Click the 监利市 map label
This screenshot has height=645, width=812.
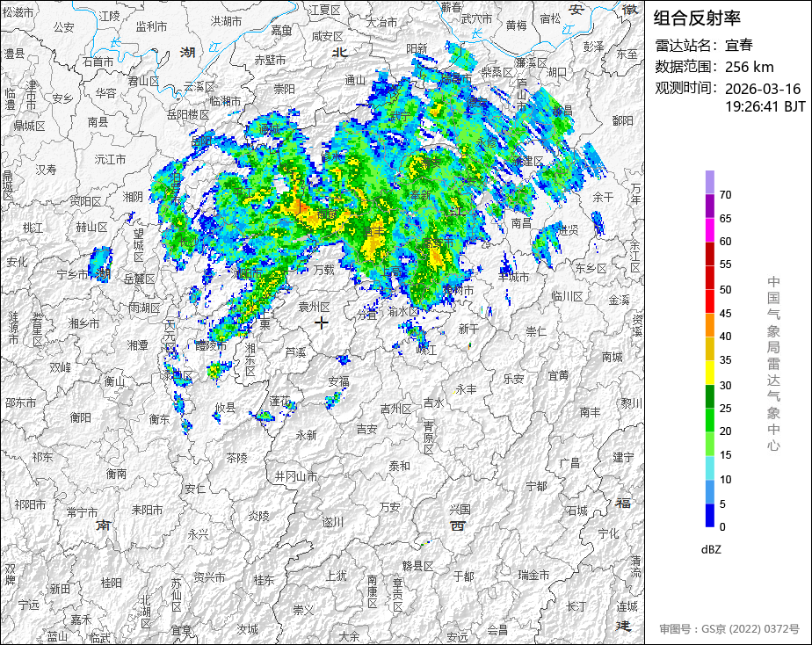(151, 26)
